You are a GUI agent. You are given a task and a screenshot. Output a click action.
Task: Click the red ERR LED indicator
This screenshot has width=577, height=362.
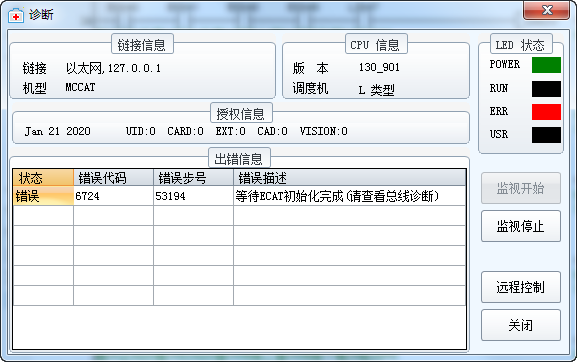(x=546, y=112)
